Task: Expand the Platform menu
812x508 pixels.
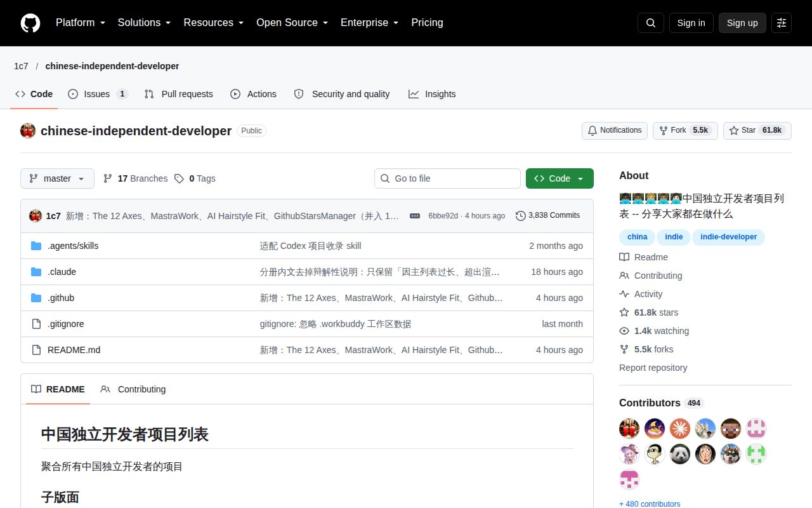Action: point(80,23)
